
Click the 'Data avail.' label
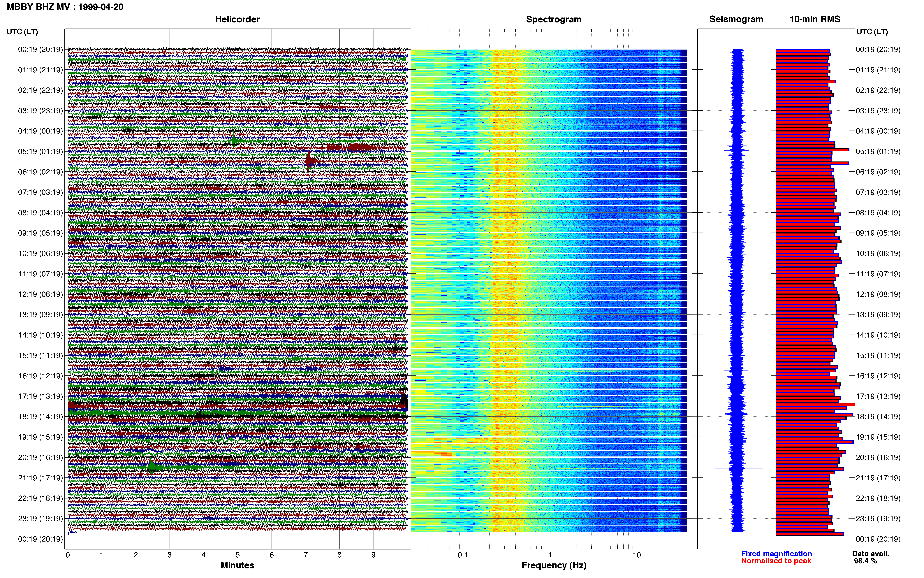click(x=870, y=554)
